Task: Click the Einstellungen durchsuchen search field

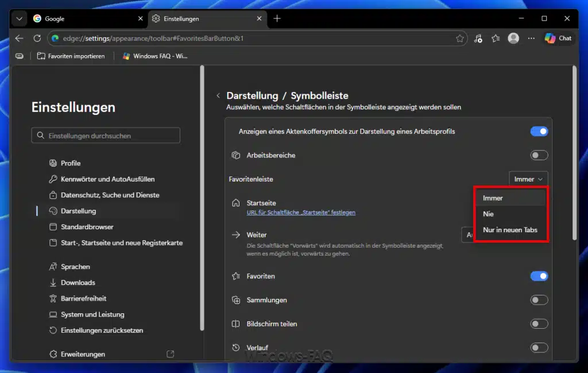Action: [106, 135]
